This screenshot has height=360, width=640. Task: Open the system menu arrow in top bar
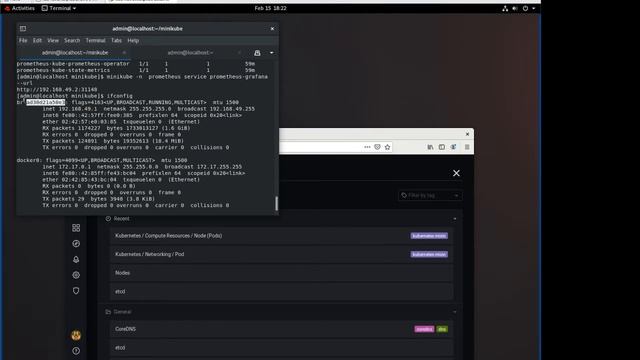pyautogui.click(x=533, y=8)
